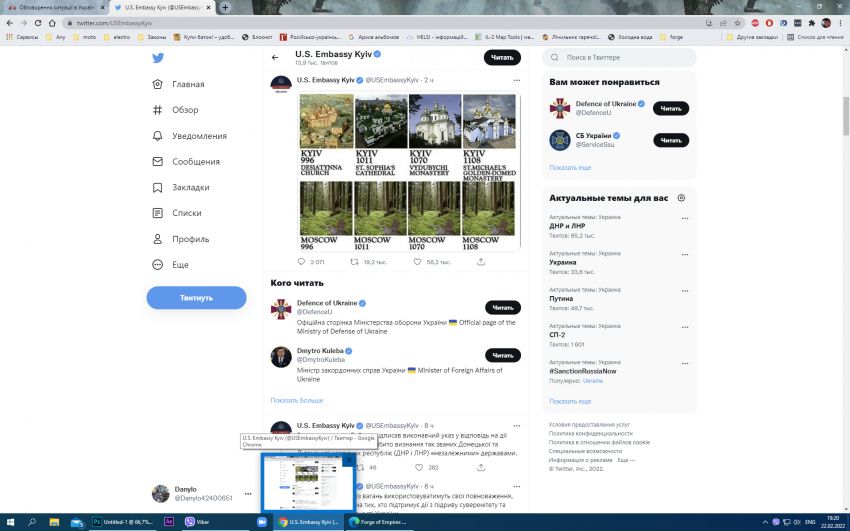Click Chrome home button

(52, 23)
